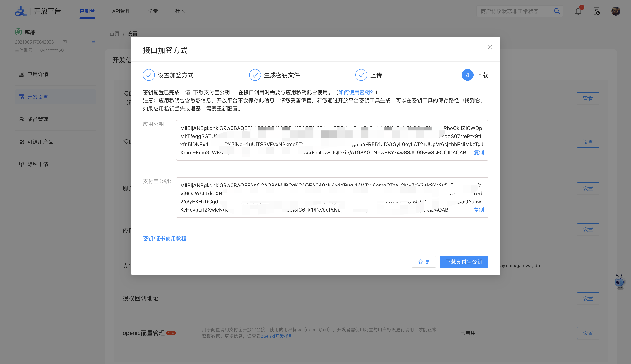Screen dimensions: 631x364
Task: Click app ID 2021005176642053 text
Action: 34,42
